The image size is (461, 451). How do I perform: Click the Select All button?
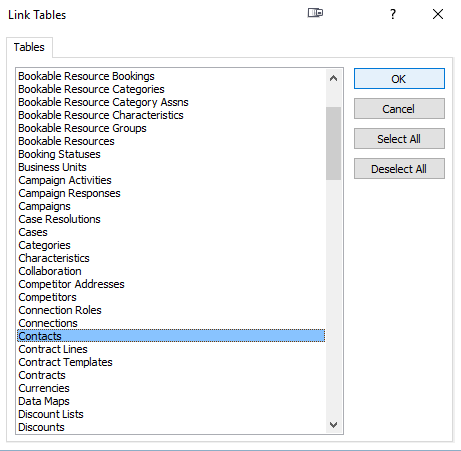click(399, 139)
